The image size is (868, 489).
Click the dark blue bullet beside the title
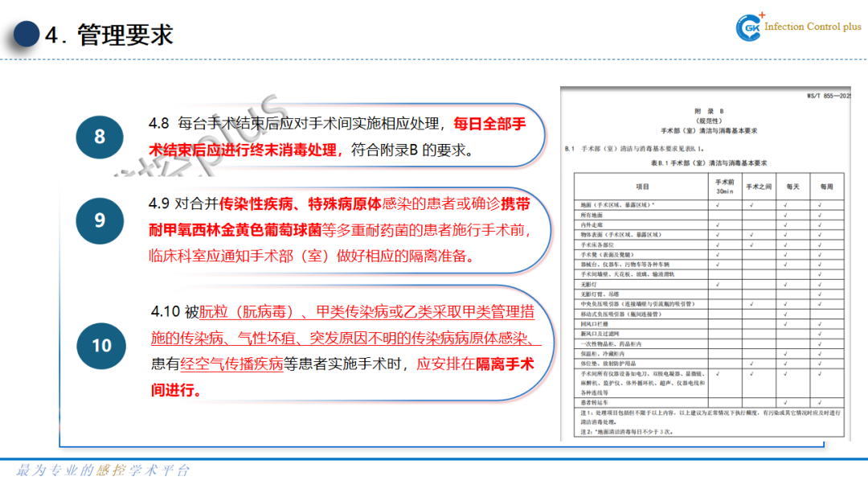point(26,34)
